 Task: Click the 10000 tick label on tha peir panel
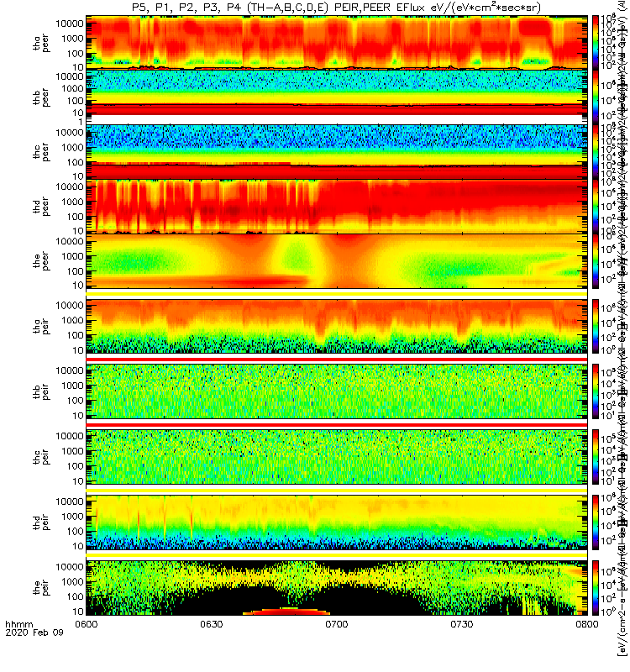[70, 305]
